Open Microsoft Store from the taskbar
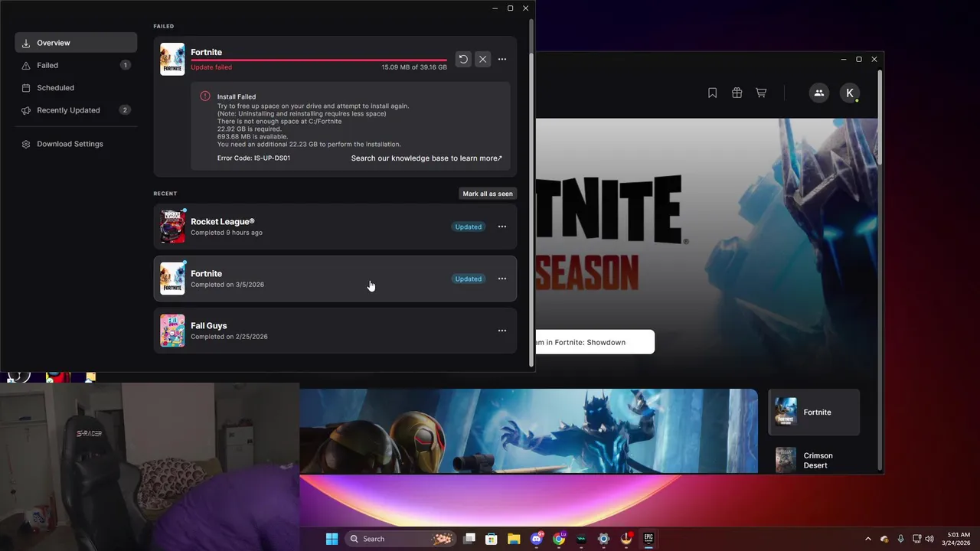Viewport: 980px width, 551px height. tap(492, 539)
